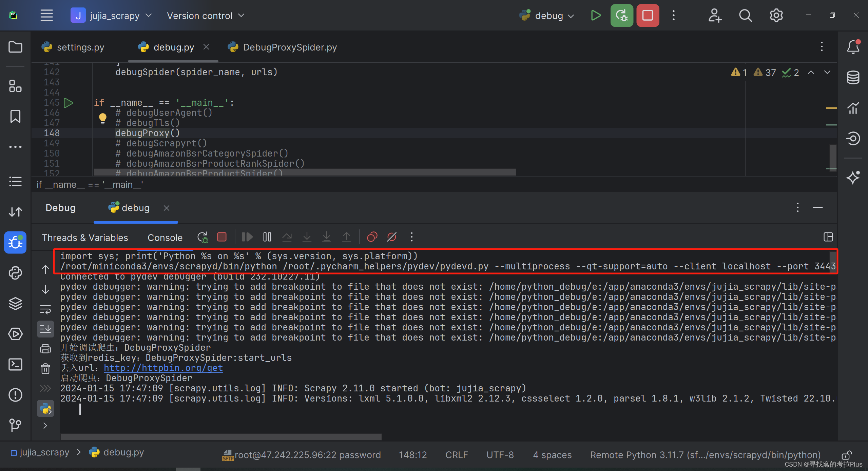Switch to DebugProxySpider.py tab
This screenshot has width=868, height=471.
tap(282, 47)
